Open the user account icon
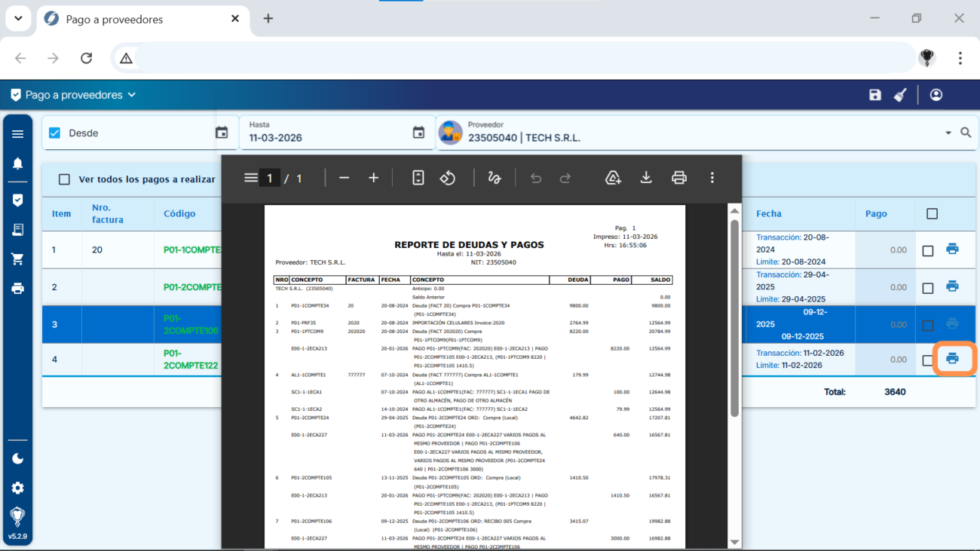980x551 pixels. click(x=936, y=95)
